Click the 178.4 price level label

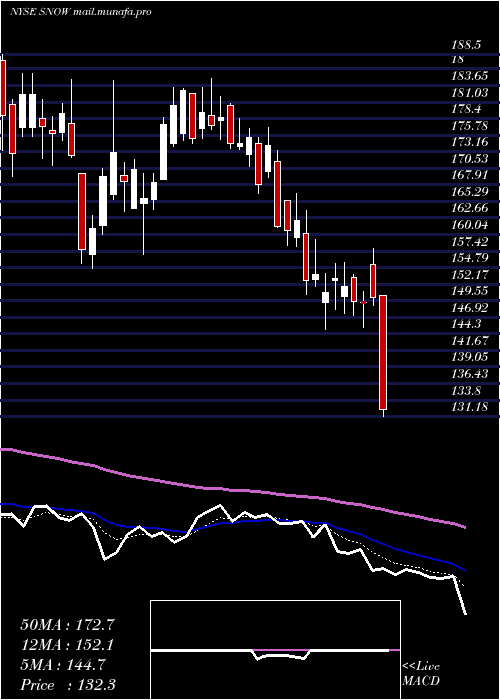click(x=467, y=109)
